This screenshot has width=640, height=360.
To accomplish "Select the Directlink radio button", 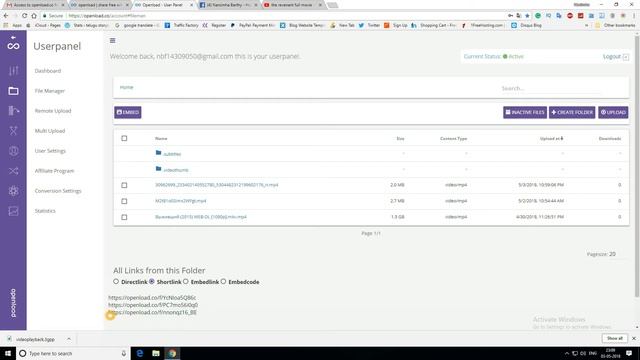I will point(116,282).
